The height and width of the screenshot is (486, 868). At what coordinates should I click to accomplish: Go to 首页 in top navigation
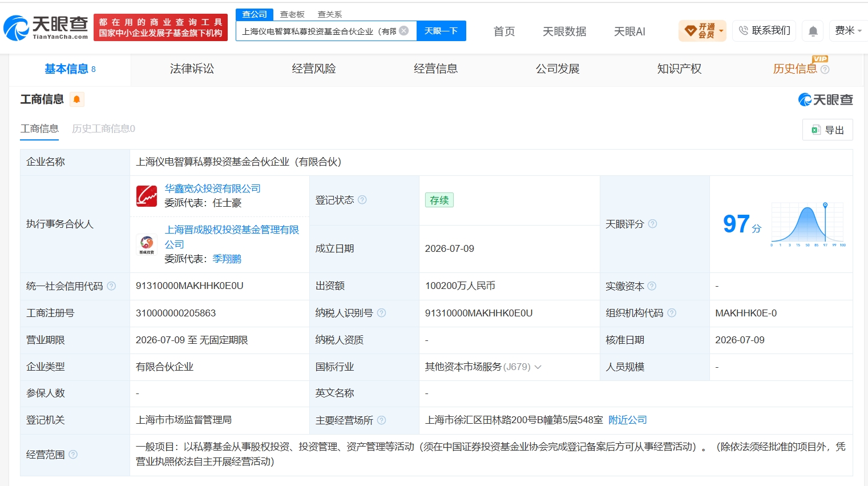504,31
